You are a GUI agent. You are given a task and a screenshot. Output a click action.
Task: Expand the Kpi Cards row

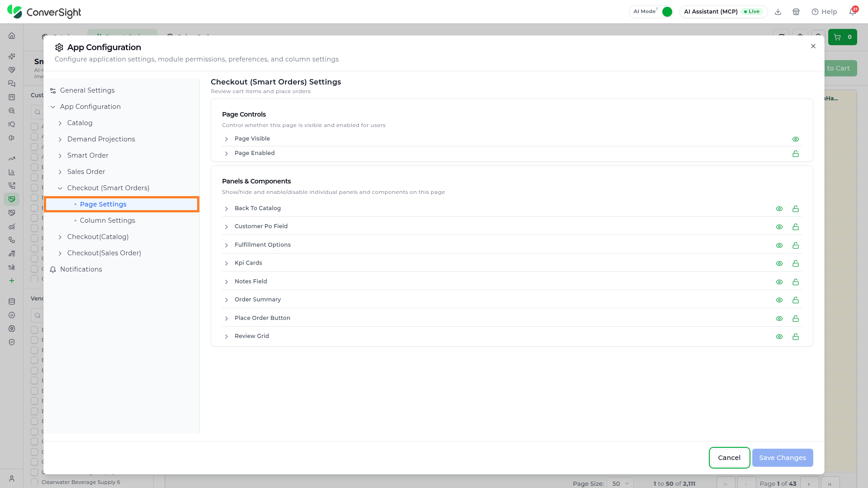click(226, 263)
